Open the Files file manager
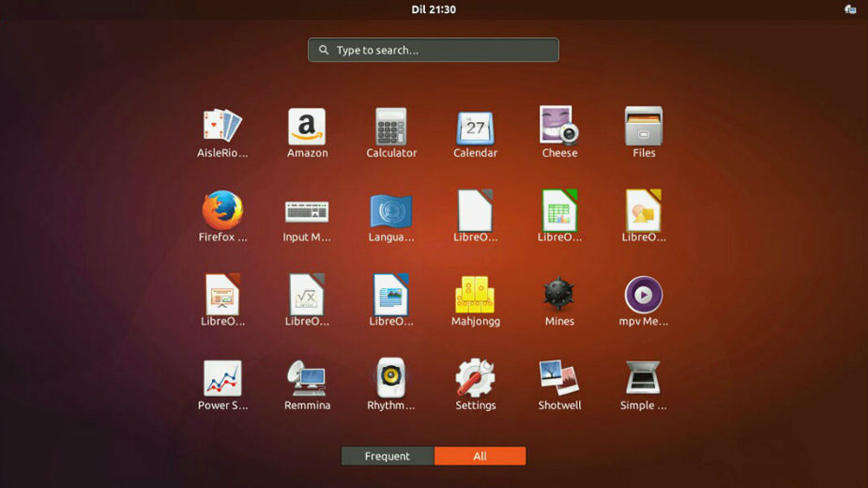 click(643, 126)
